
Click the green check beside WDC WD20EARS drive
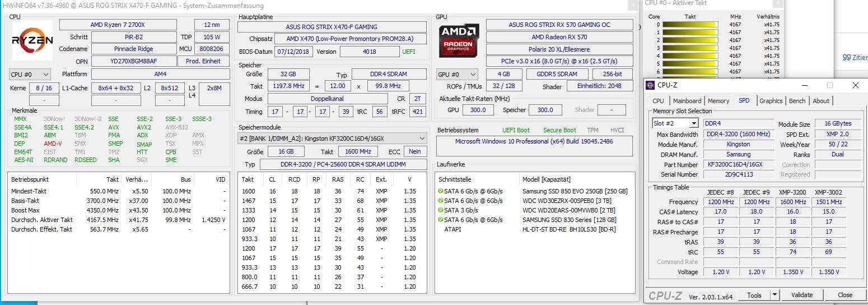point(440,210)
